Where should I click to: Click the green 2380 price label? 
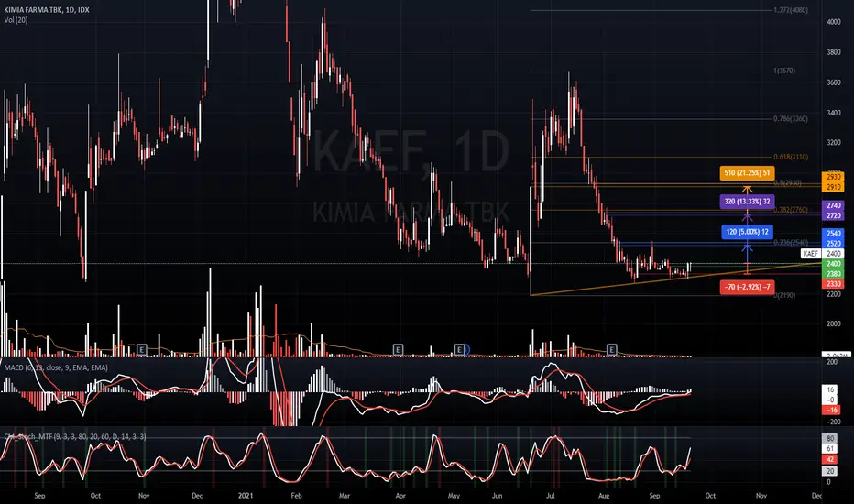click(x=833, y=274)
